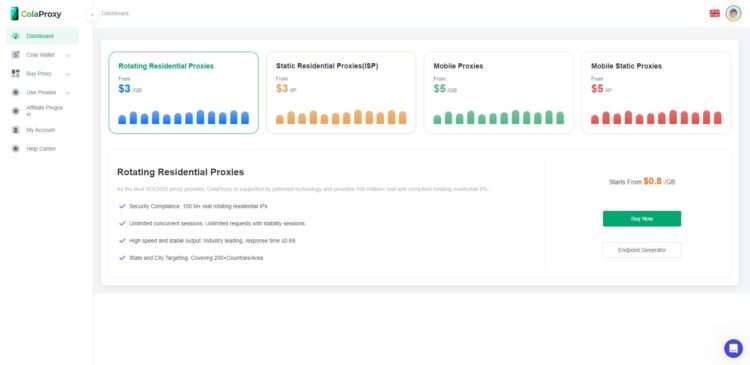
Task: Click the State and City Targeting line
Action: 196,258
